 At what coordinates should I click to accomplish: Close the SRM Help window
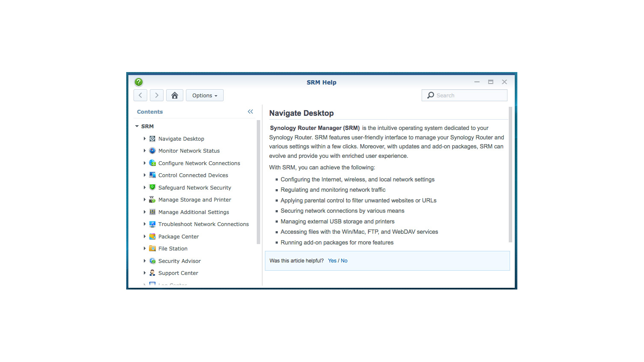[504, 82]
